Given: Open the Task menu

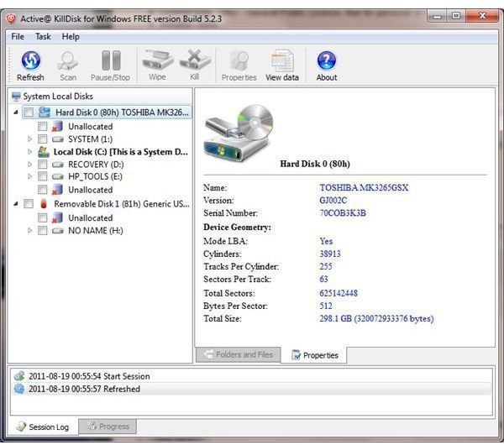Looking at the screenshot, I should point(43,37).
